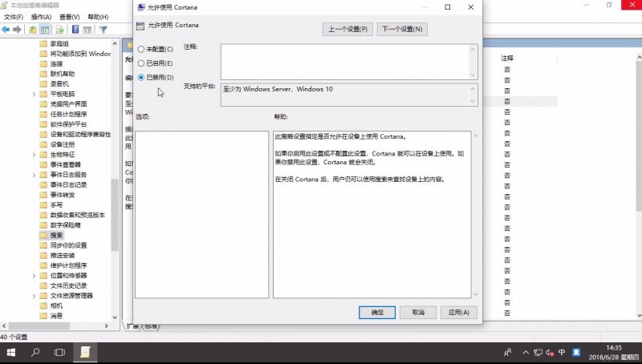Open the Windows Start button
642x364 pixels.
(11, 352)
